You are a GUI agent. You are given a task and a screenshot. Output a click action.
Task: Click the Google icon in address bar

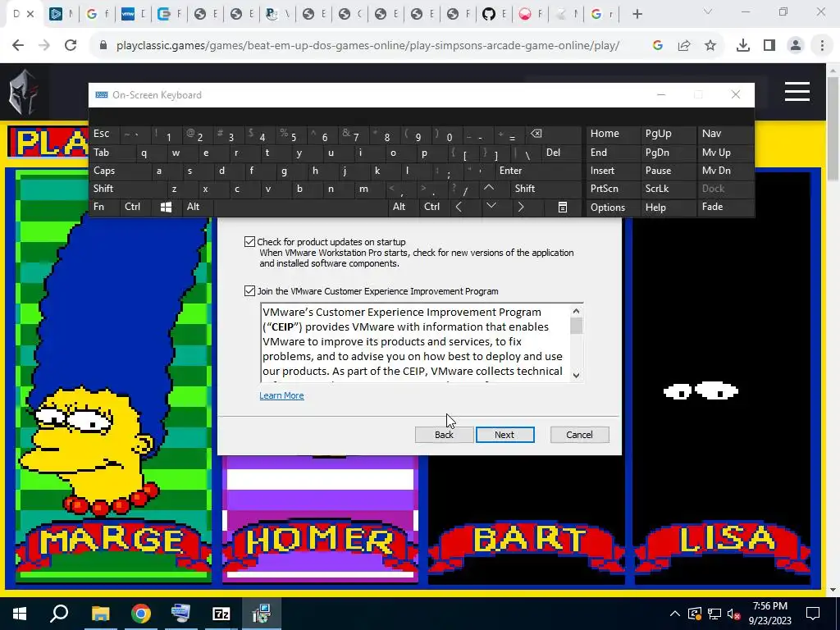tap(657, 46)
